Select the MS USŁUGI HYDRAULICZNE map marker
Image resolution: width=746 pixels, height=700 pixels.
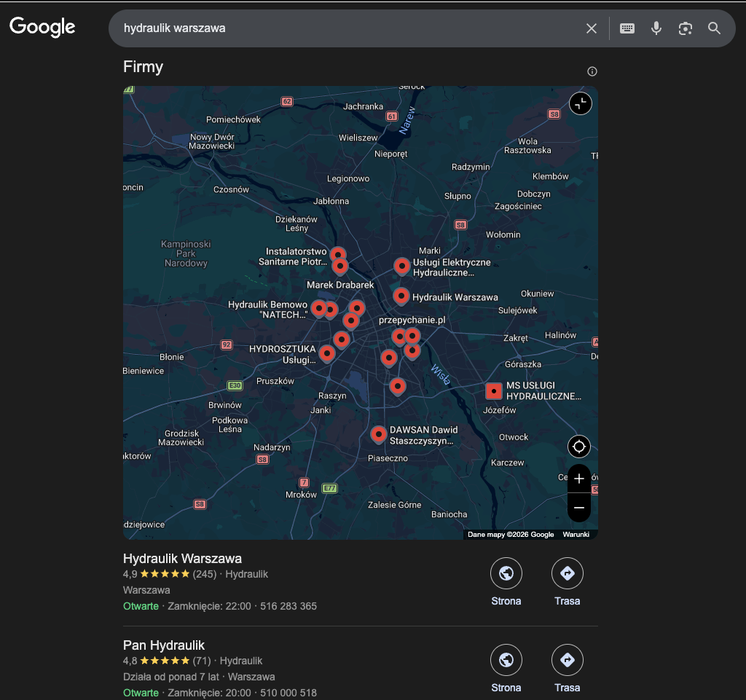[x=494, y=391]
